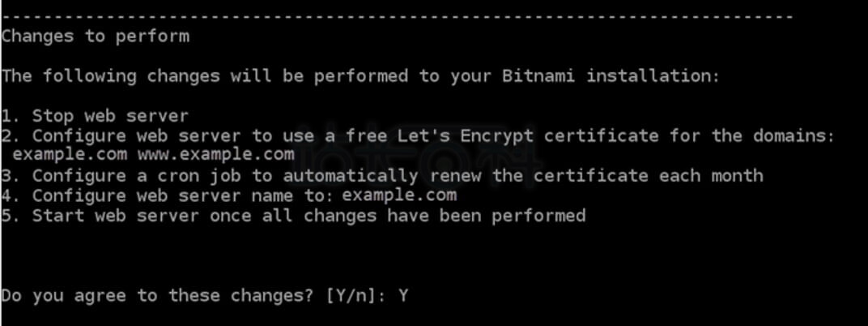This screenshot has height=326, width=868.
Task: Click "example.com" after "server name to:"
Action: [399, 195]
